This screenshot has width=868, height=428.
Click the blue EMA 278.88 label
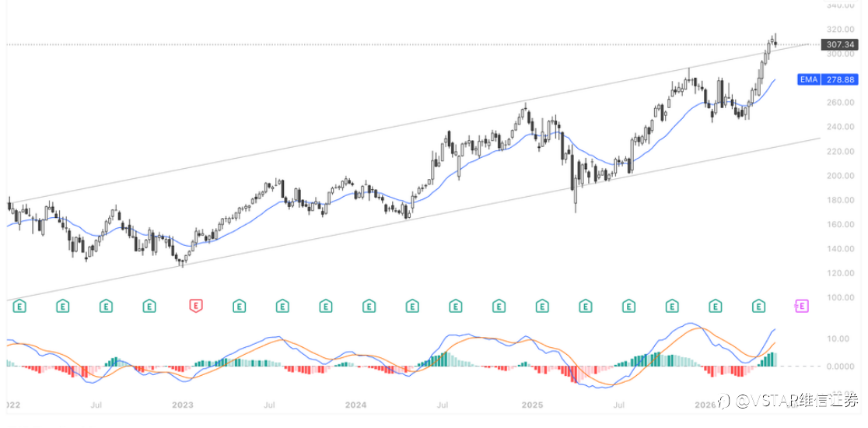click(828, 79)
